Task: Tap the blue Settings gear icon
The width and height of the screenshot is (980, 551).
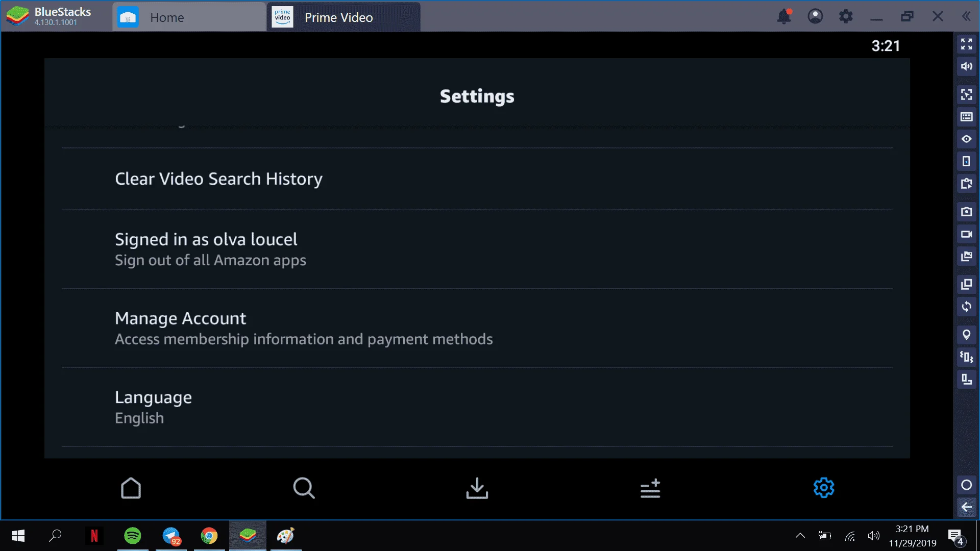Action: [x=823, y=488]
